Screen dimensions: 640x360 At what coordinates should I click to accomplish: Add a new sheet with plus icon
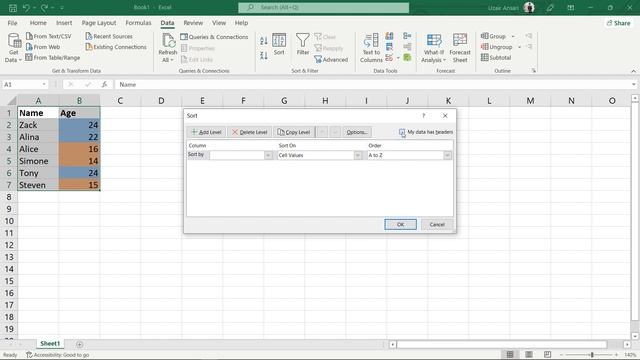(80, 344)
